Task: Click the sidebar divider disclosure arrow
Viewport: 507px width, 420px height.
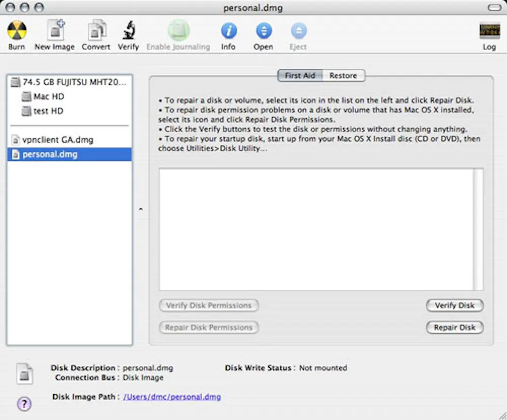Action: 141,208
